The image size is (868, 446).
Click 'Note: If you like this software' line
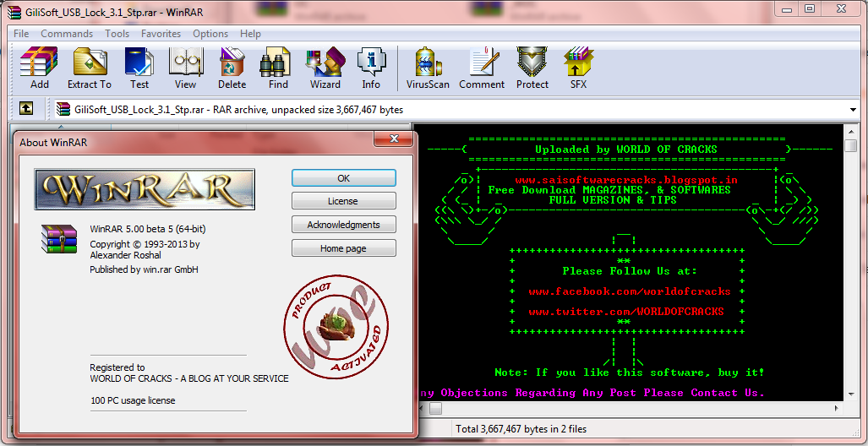click(x=630, y=373)
